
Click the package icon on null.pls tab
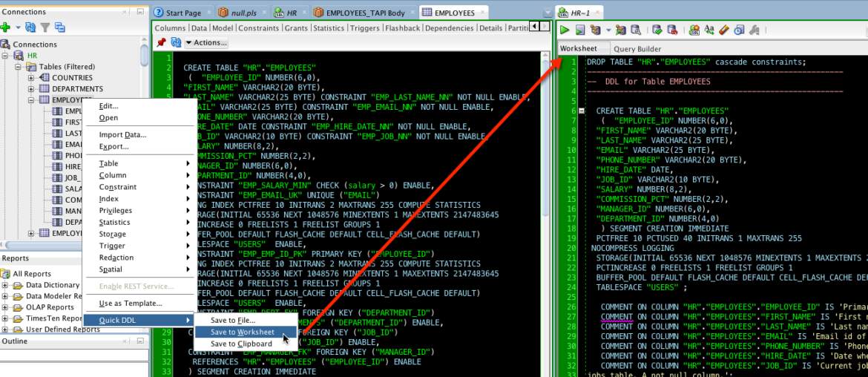tap(222, 12)
